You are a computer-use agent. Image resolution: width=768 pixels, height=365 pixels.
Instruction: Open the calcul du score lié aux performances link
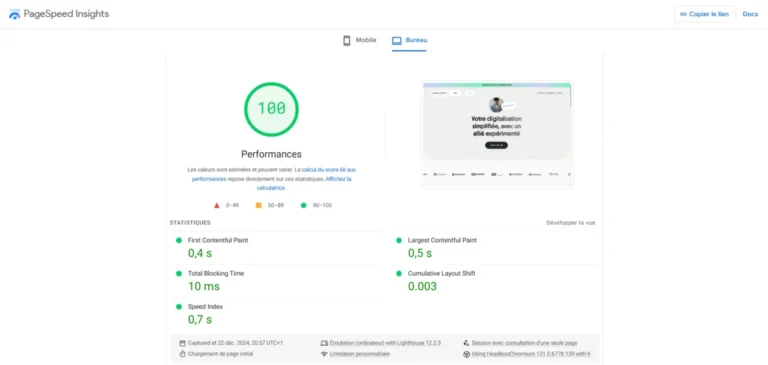[x=274, y=174]
